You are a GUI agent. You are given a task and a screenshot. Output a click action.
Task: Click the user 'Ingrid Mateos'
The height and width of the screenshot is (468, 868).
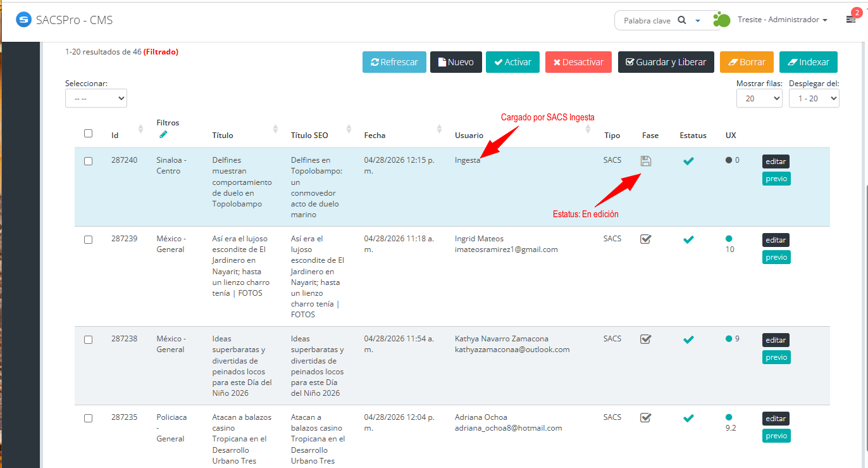[479, 239]
